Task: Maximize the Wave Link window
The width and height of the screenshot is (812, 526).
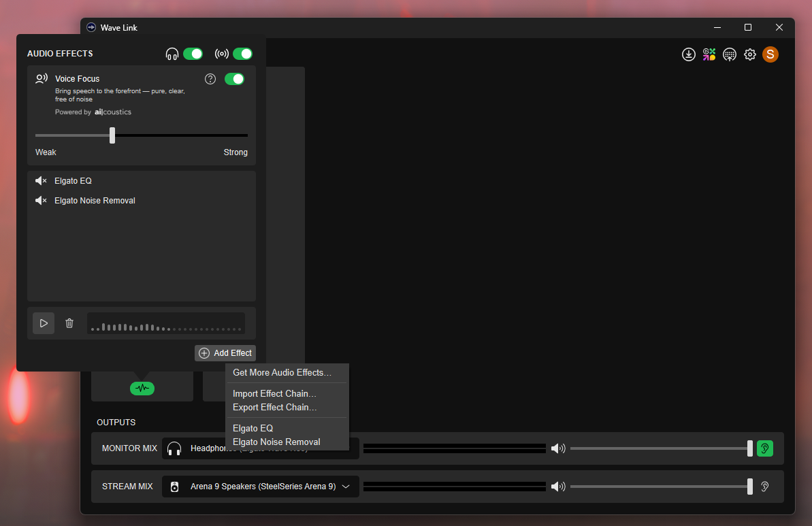Action: pos(748,27)
